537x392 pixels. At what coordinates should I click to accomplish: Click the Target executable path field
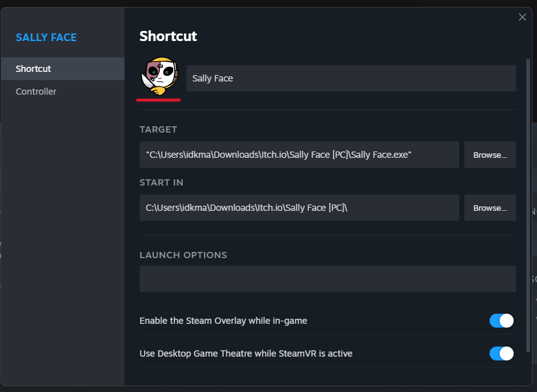point(299,155)
